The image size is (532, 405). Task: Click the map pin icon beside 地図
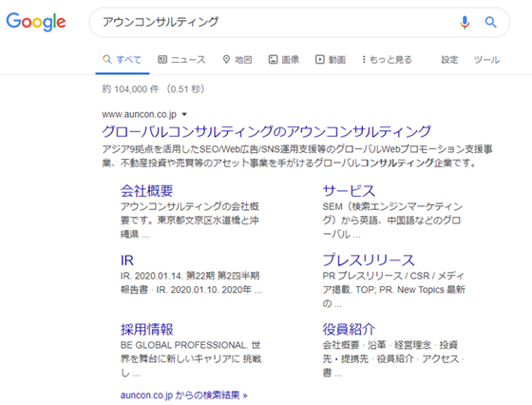226,60
